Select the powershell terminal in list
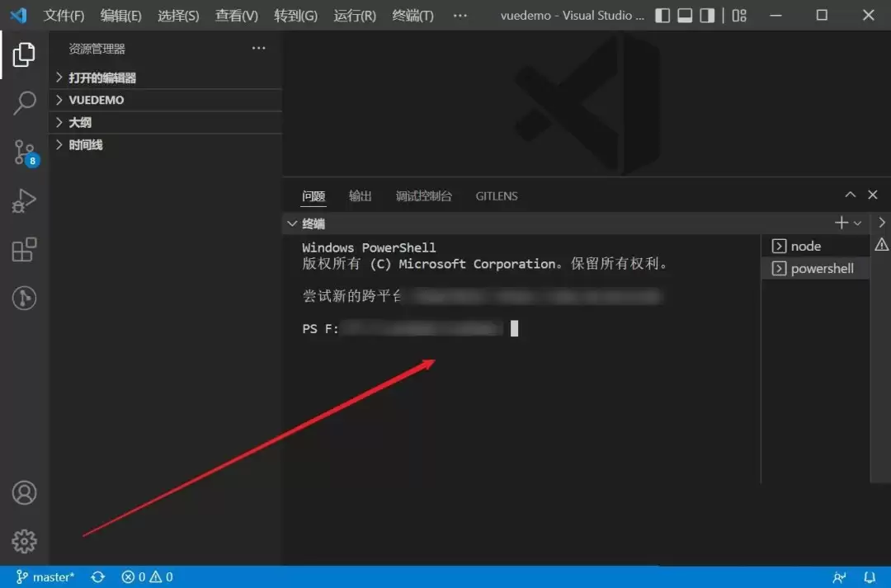Screen dimensions: 891x588 815,268
